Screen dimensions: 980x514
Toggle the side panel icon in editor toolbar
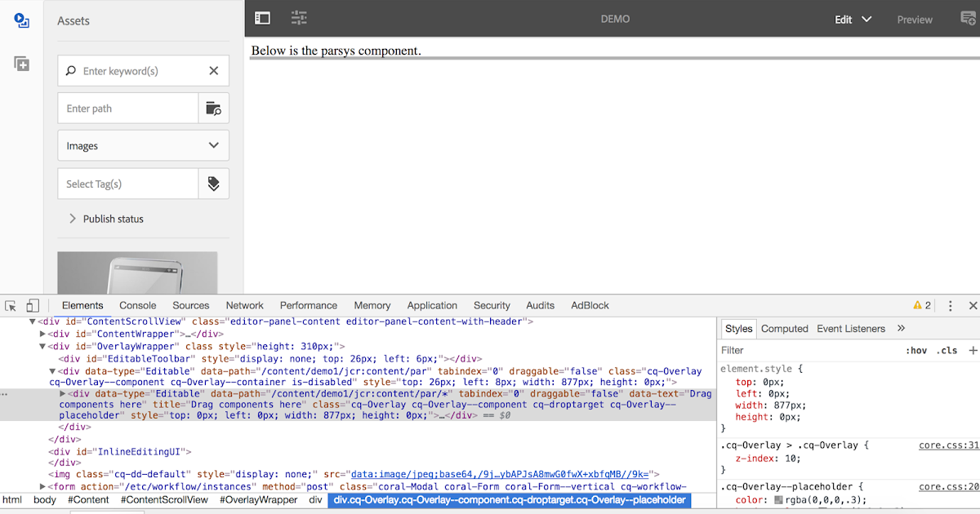(261, 17)
